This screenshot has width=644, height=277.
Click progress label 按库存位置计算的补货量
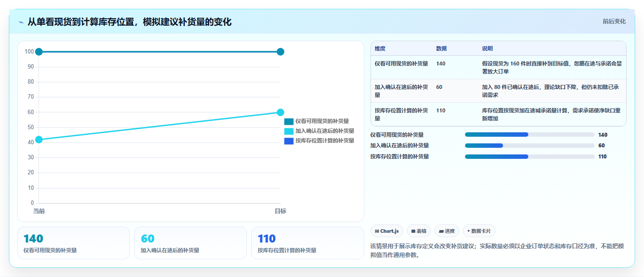click(x=399, y=157)
